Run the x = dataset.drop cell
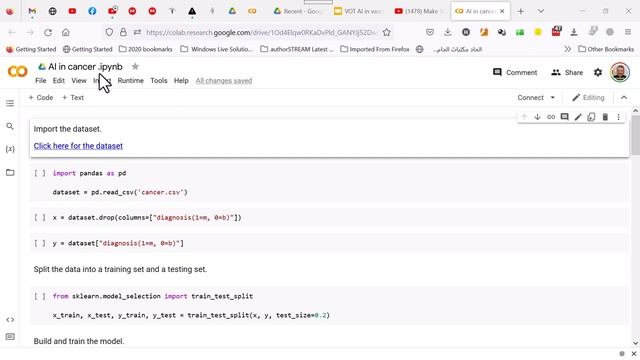 click(x=40, y=218)
